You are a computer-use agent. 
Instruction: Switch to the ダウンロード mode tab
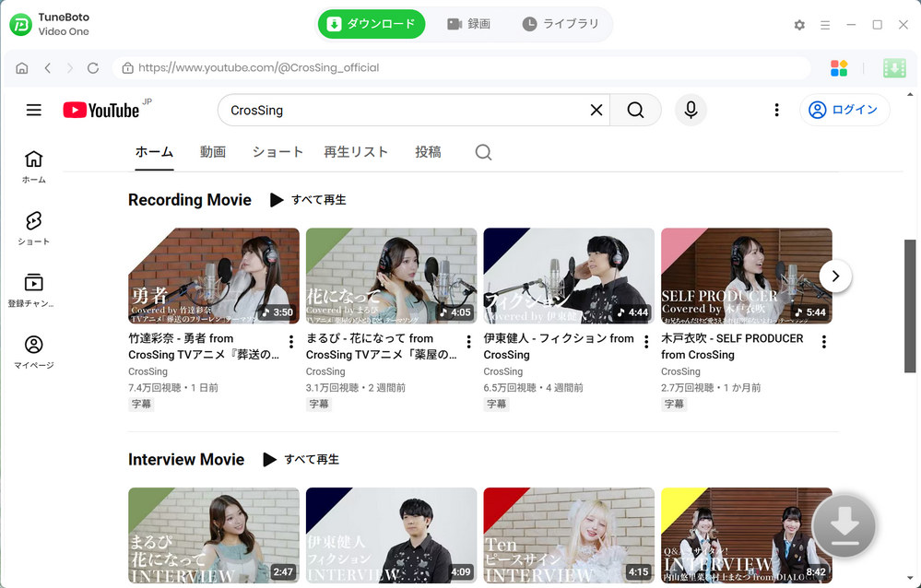point(372,24)
